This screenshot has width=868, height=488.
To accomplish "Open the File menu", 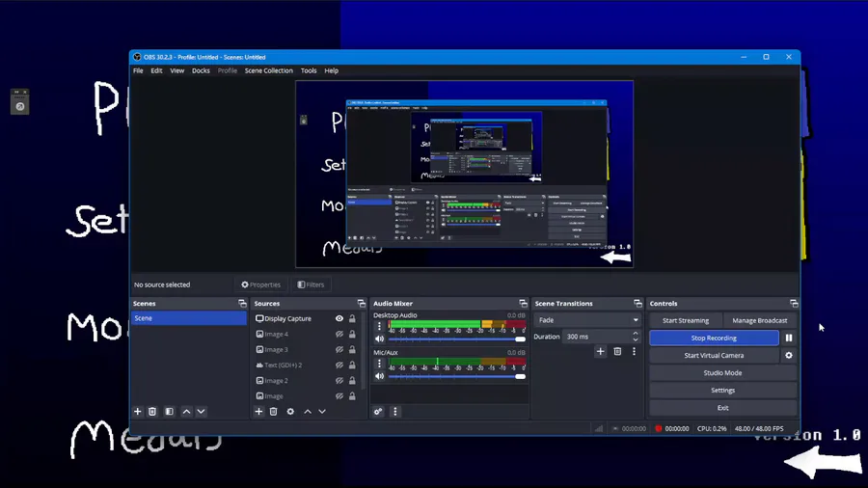I will pyautogui.click(x=138, y=70).
